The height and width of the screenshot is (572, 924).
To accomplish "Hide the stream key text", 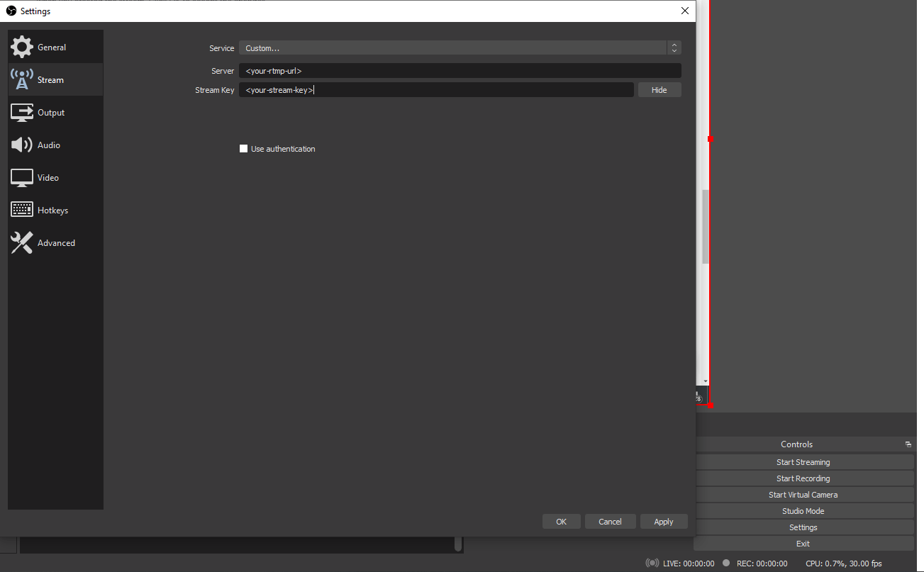I will [659, 89].
